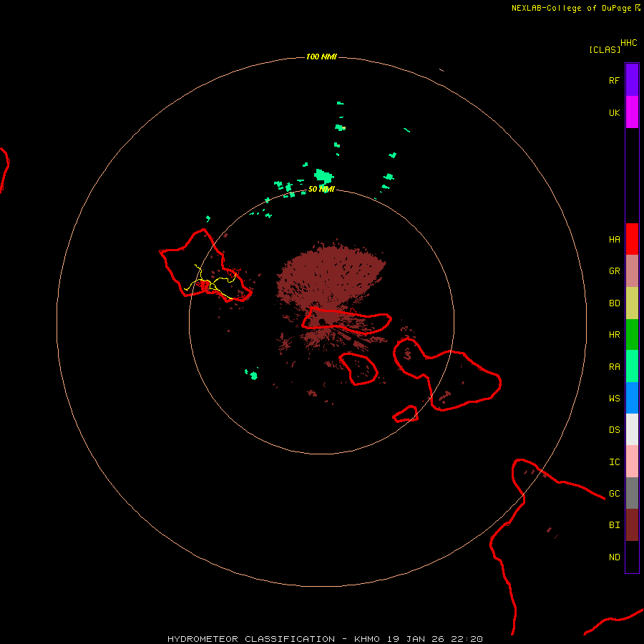Screen dimensions: 644x644
Task: Click the black ND legend swatch
Action: point(632,557)
